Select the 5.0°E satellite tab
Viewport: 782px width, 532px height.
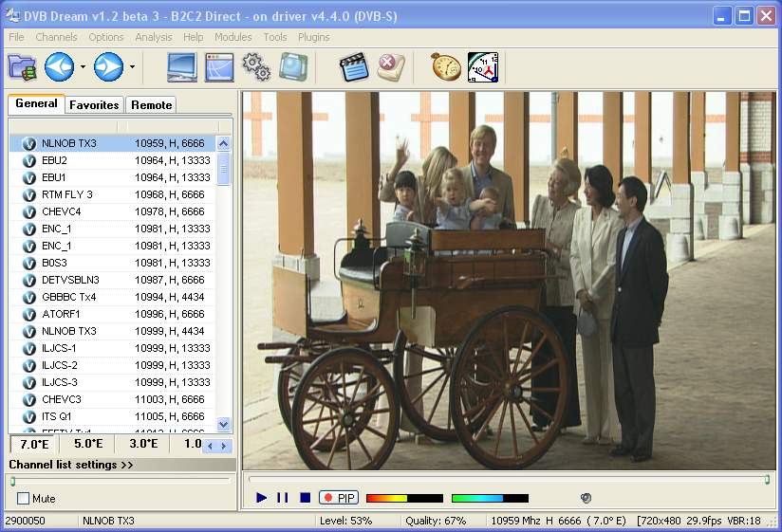coord(88,444)
